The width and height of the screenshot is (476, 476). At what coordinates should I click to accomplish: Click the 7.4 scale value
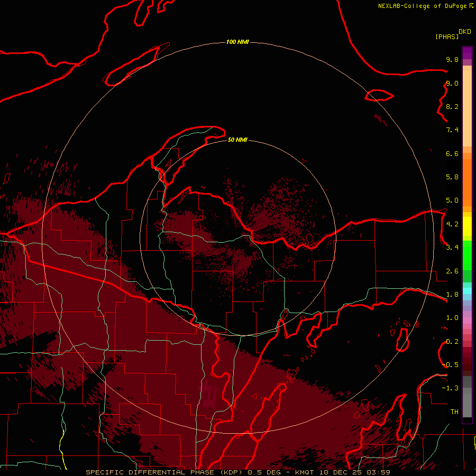coord(452,130)
